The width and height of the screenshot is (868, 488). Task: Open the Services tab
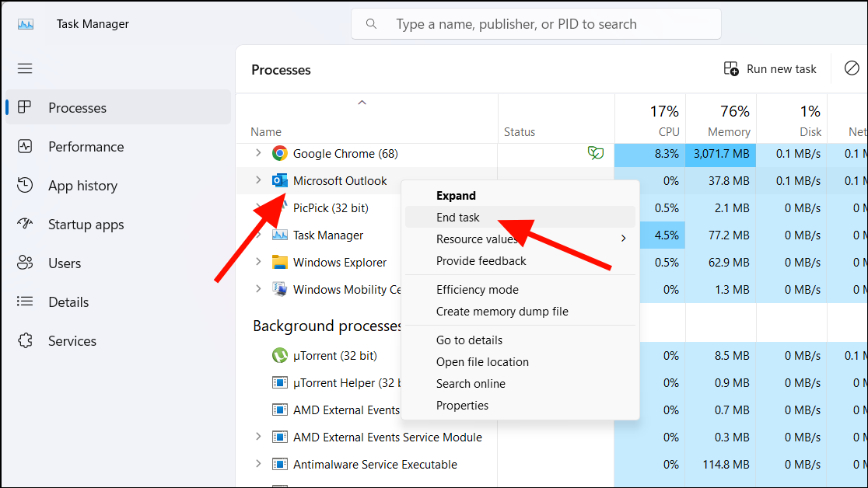pos(118,340)
